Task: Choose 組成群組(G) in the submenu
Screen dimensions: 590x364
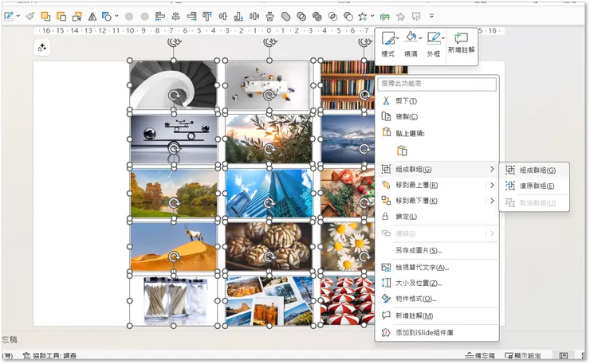Action: click(534, 170)
